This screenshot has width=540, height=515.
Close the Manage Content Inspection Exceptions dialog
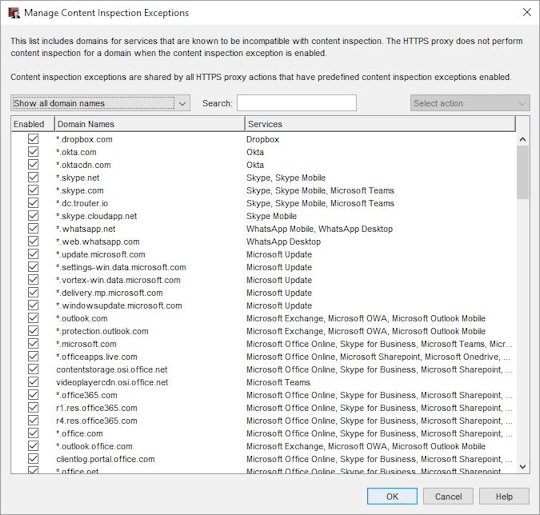click(x=527, y=12)
